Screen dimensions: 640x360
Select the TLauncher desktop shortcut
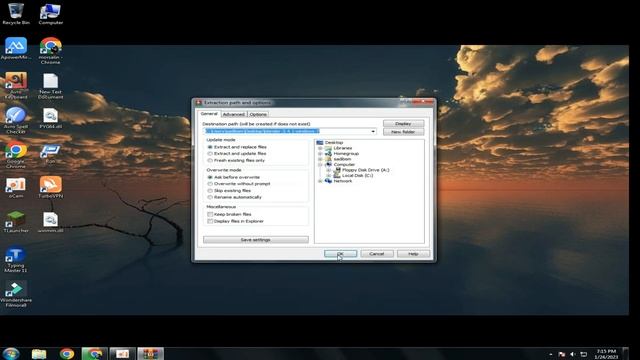(16, 222)
